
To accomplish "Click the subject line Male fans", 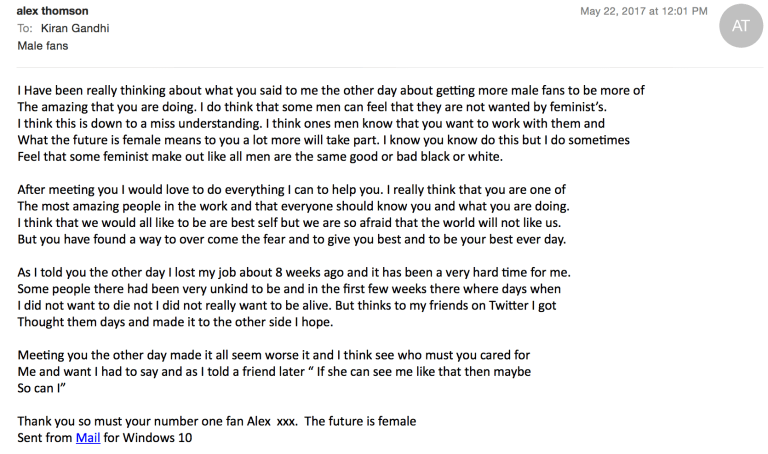I will (x=42, y=47).
